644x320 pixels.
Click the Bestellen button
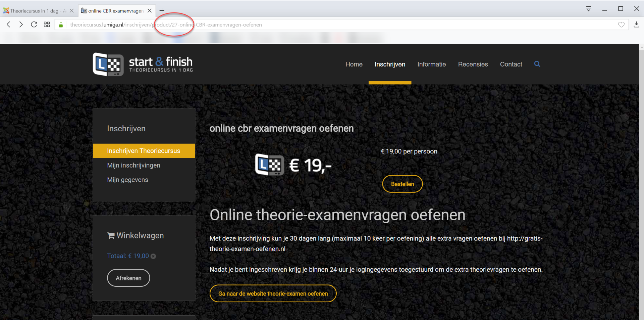[402, 184]
